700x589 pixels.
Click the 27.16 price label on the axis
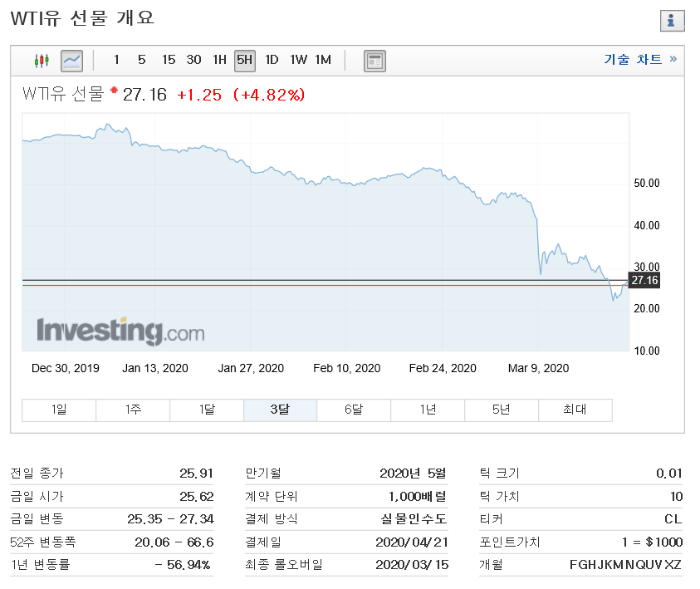pos(646,280)
